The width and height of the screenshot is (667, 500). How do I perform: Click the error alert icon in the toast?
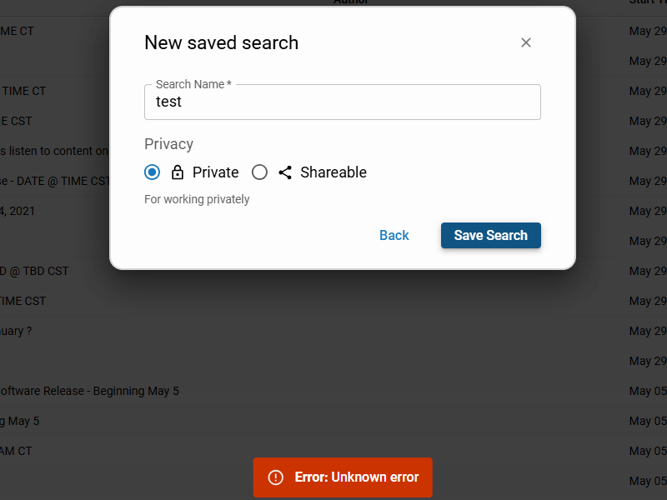click(x=276, y=477)
